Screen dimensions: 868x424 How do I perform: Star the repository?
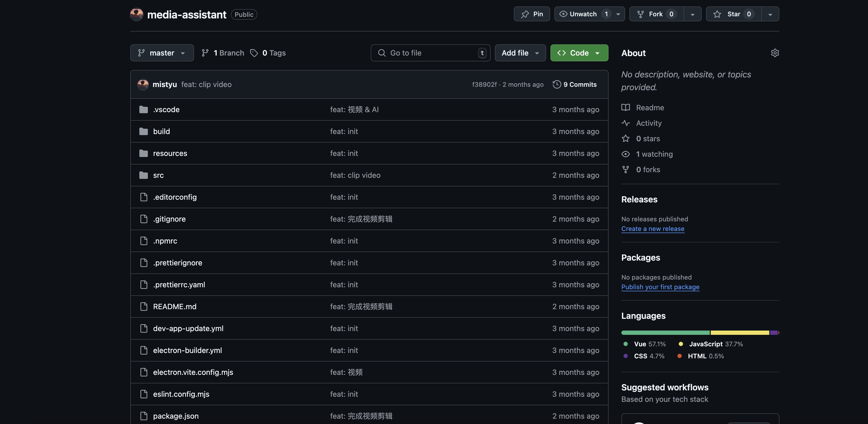click(x=733, y=14)
